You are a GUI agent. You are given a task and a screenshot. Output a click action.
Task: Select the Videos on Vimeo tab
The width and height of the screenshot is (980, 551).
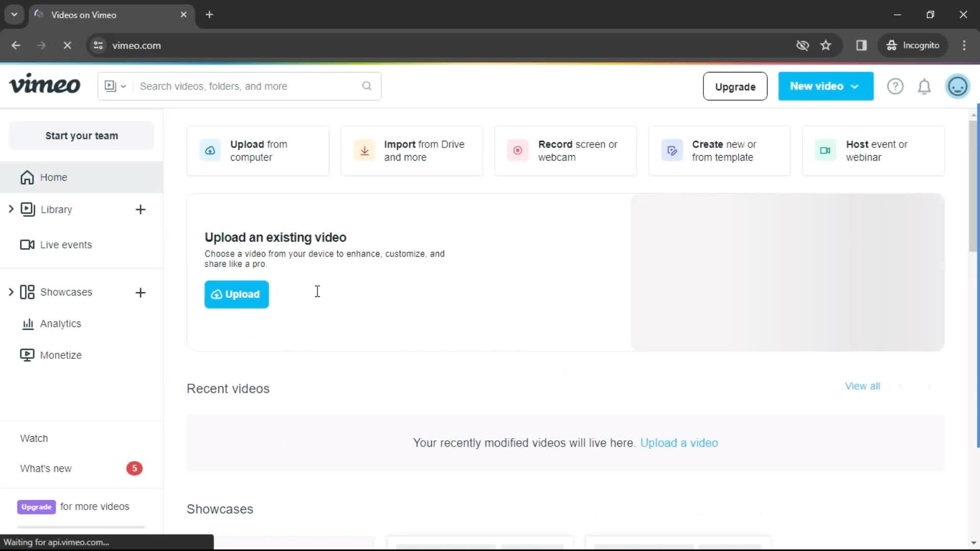[111, 15]
